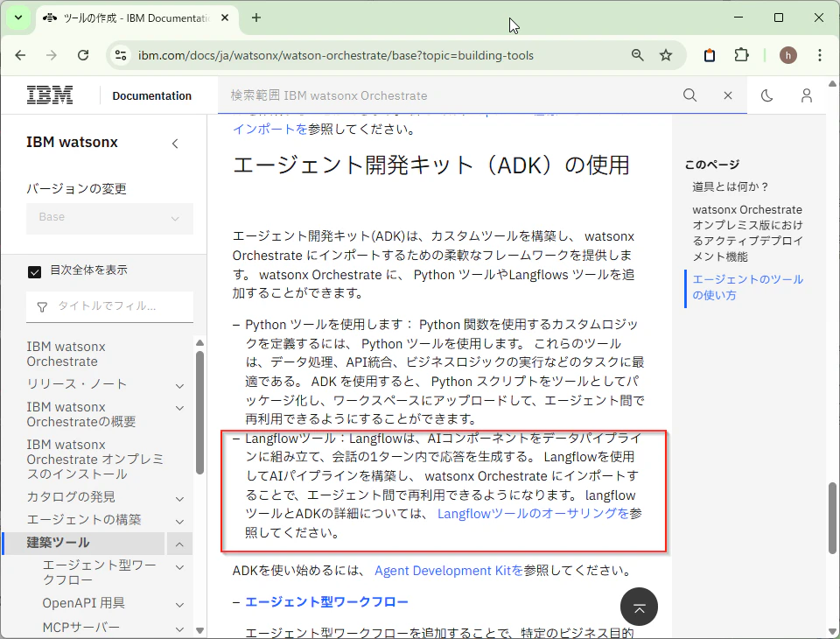Screen dimensions: 840x639
Task: Clear the search with the X icon
Action: 727,95
